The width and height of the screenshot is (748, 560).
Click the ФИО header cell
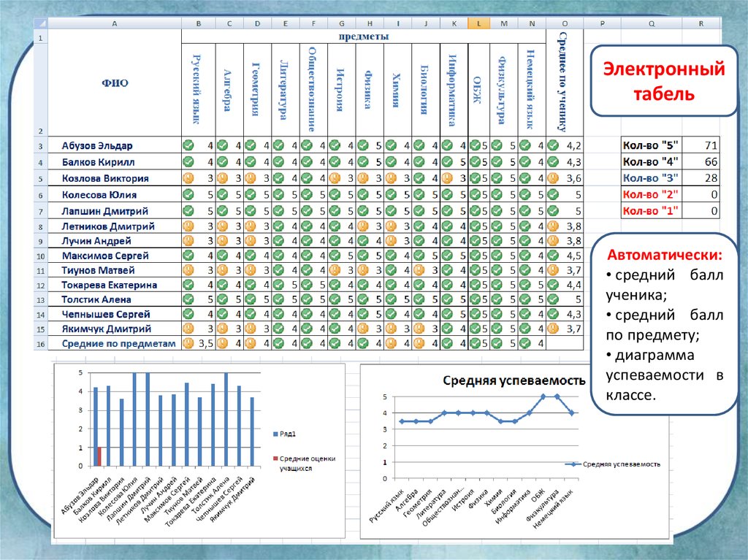point(115,83)
